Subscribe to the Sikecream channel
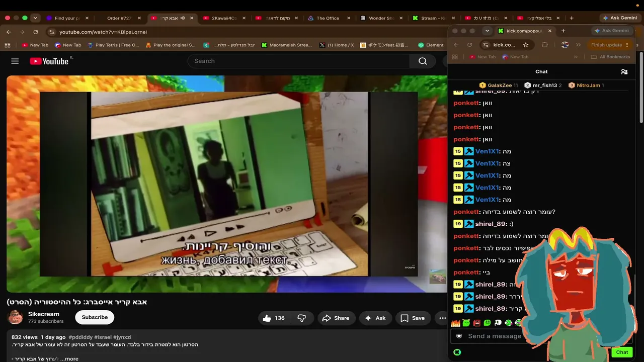644x362 pixels. (95, 317)
